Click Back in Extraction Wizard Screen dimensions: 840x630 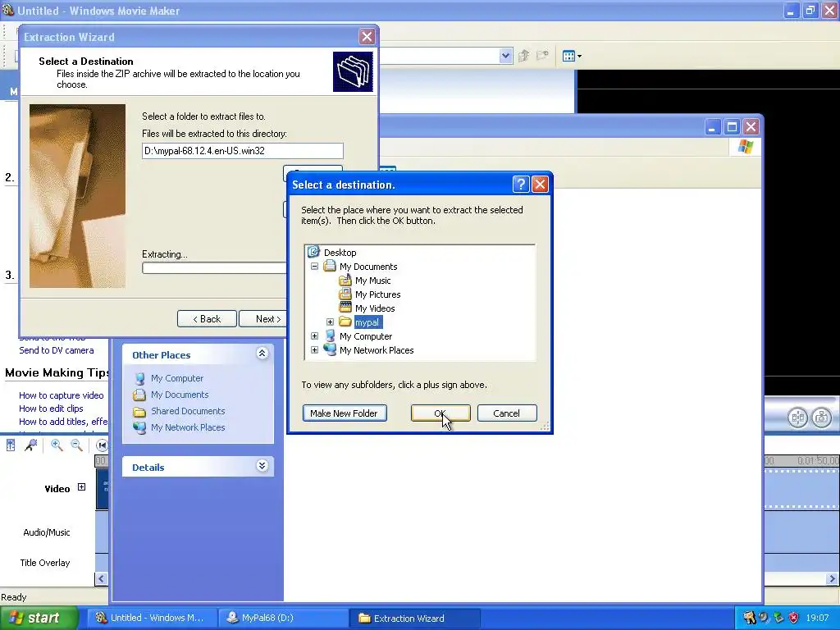pyautogui.click(x=207, y=319)
